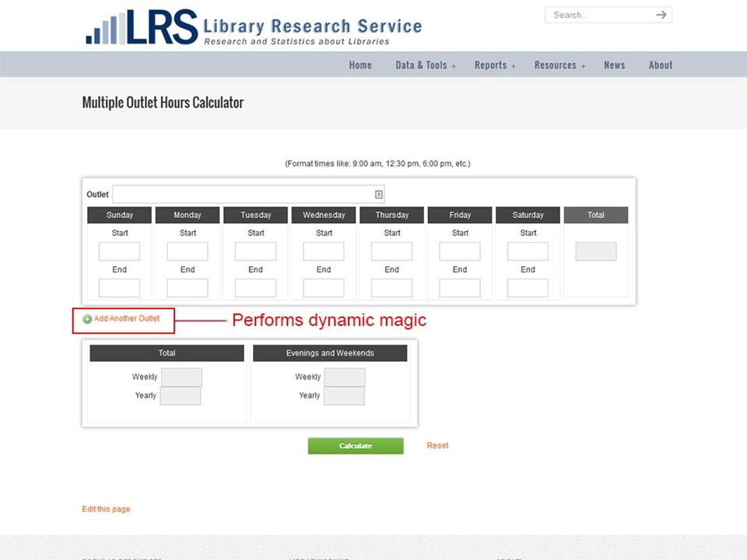This screenshot has width=747, height=560.
Task: Click the outlet Total hours field
Action: point(596,251)
